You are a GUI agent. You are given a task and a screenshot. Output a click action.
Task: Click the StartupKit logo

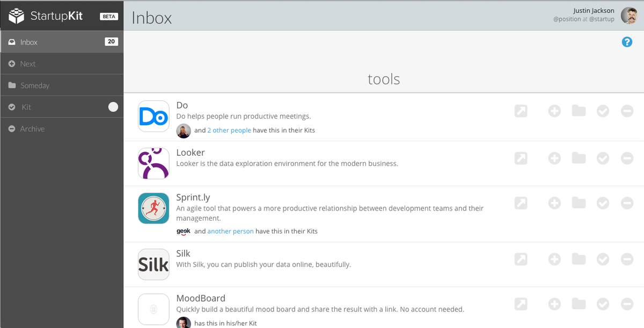(46, 16)
